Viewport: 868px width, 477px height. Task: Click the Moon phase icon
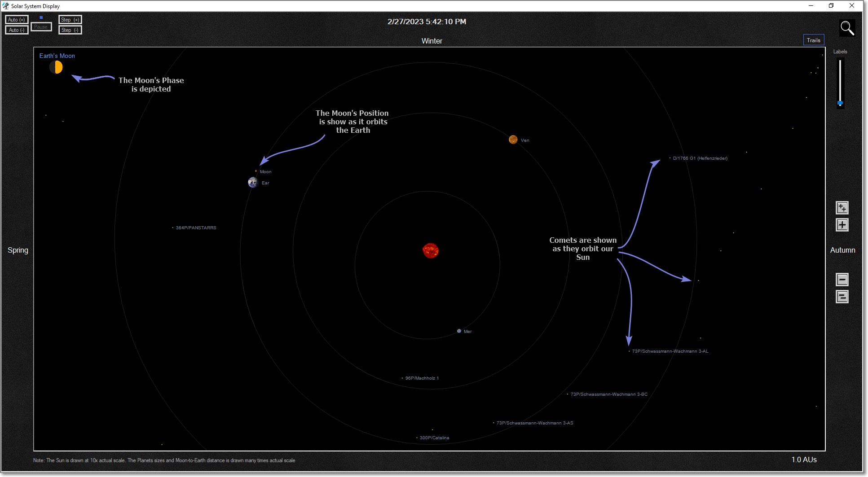56,67
